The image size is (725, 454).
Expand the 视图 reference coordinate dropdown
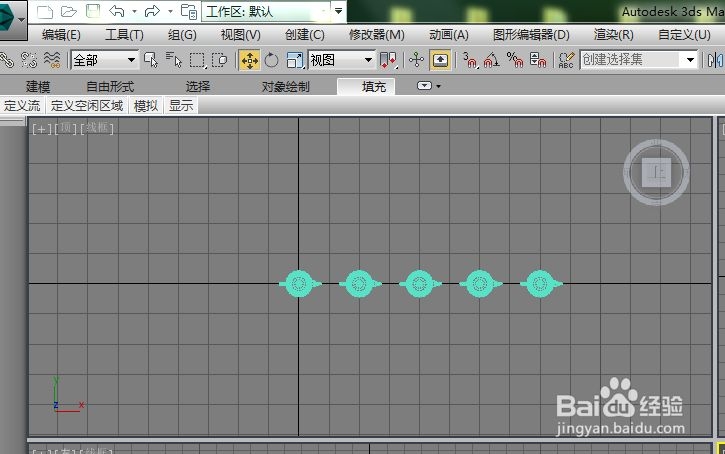368,60
